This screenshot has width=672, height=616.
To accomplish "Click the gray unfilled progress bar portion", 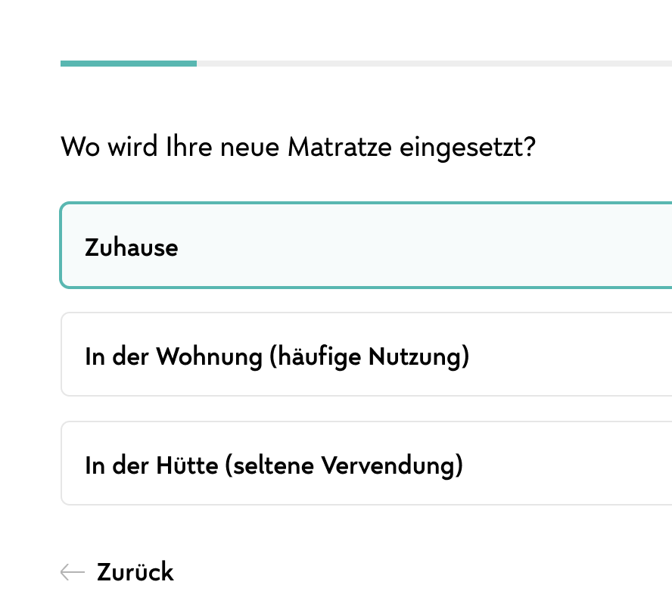I will [x=431, y=64].
